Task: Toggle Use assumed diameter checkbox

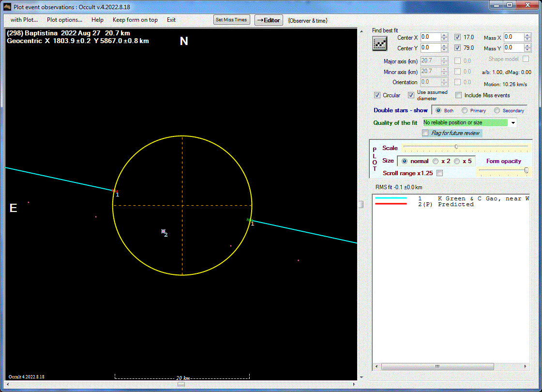Action: (x=411, y=95)
